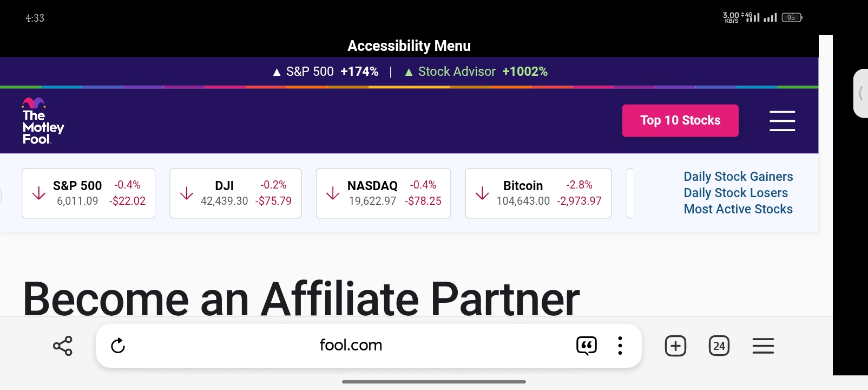Open Most Active Stocks link

(738, 209)
